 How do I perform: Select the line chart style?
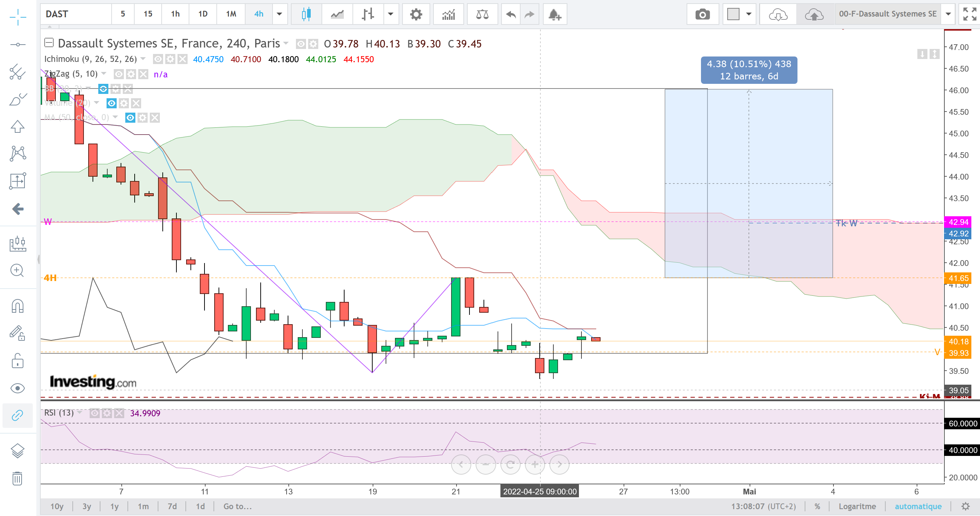(337, 14)
